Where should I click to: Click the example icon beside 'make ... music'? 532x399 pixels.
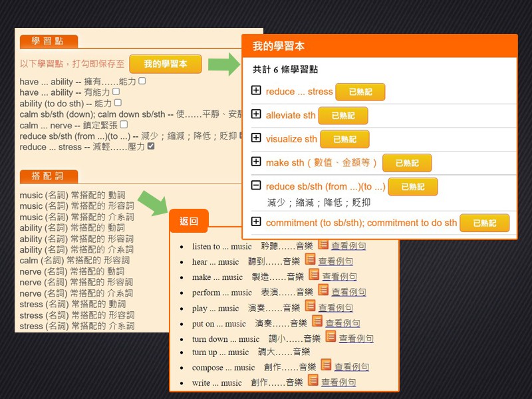click(314, 275)
